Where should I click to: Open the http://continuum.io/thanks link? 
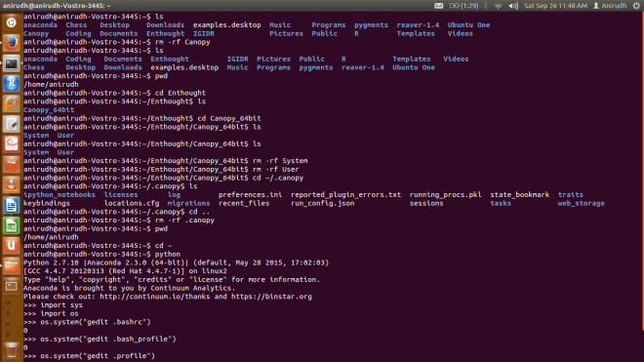[x=155, y=297]
